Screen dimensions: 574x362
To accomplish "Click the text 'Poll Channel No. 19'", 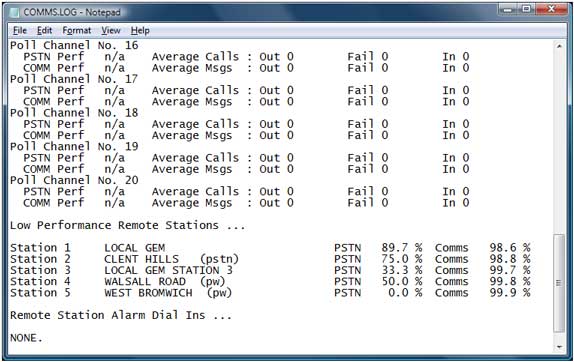I will click(x=74, y=146).
